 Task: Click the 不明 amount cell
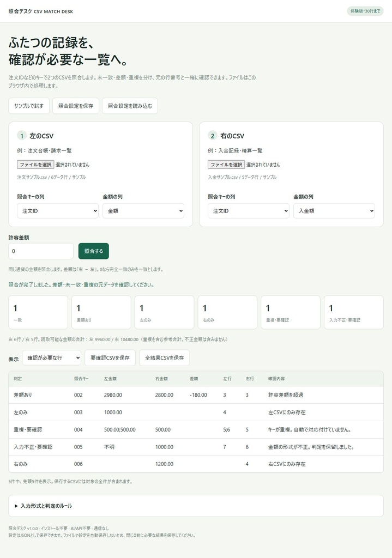(109, 447)
